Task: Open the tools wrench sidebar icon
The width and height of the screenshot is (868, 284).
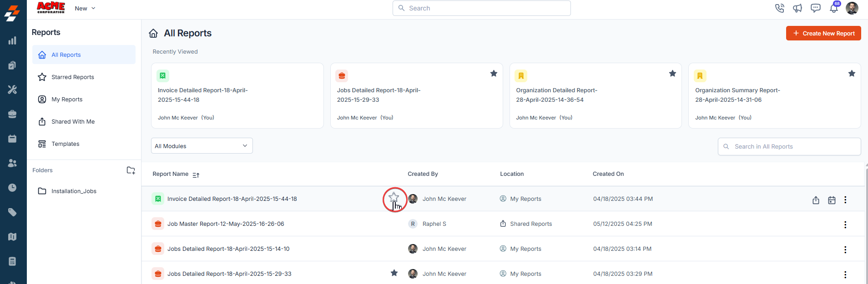Action: coord(12,90)
